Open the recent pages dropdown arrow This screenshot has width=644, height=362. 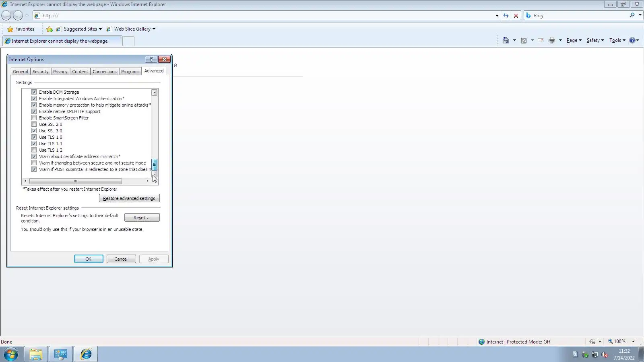(x=27, y=16)
